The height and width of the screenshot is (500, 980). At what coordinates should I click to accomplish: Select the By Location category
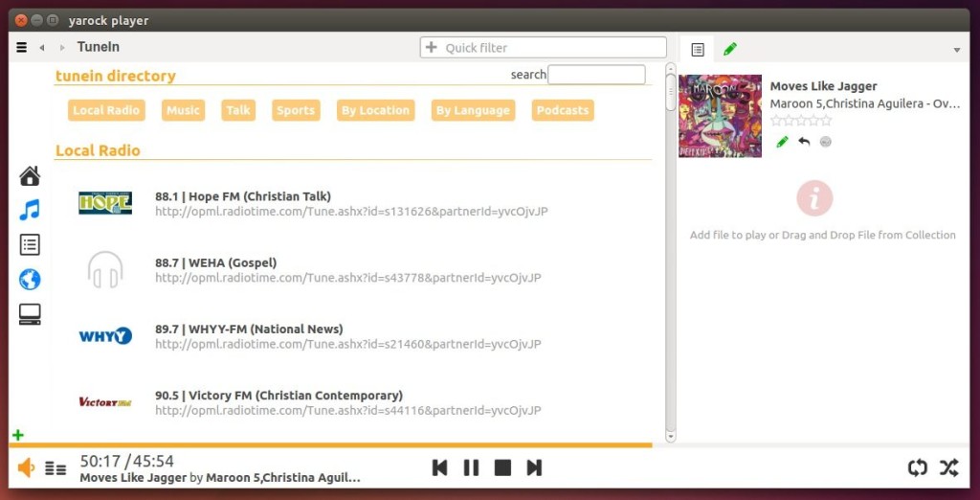pos(375,110)
